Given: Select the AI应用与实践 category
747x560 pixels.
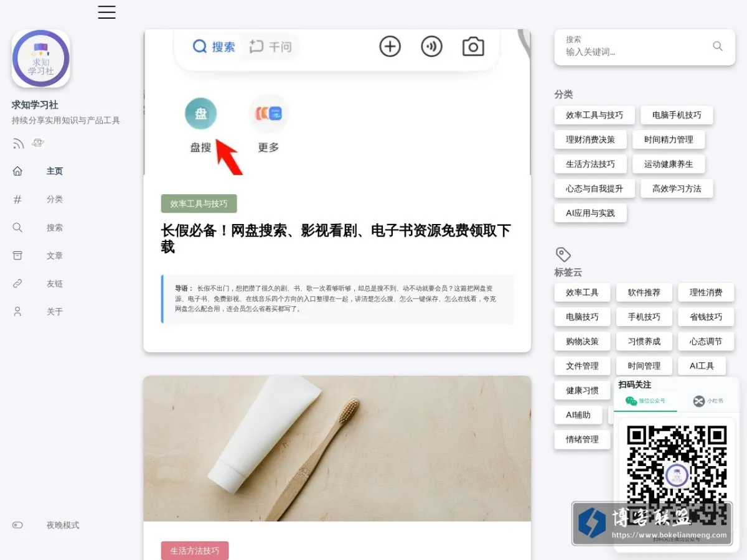Looking at the screenshot, I should click(x=590, y=213).
